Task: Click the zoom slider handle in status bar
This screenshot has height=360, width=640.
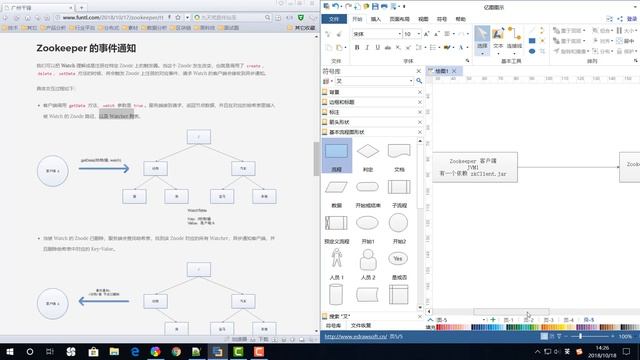Action: [x=580, y=336]
